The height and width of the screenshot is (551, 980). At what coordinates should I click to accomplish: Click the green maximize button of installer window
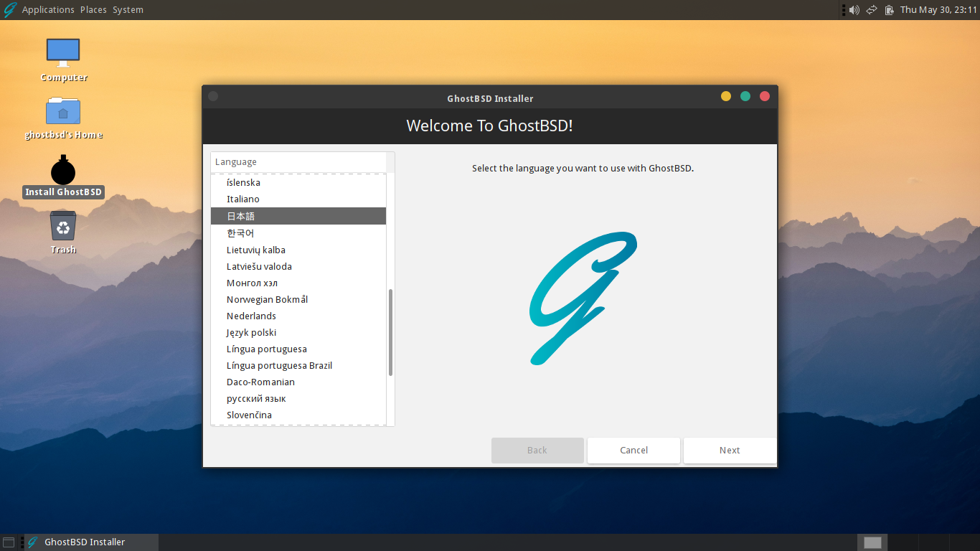(745, 96)
